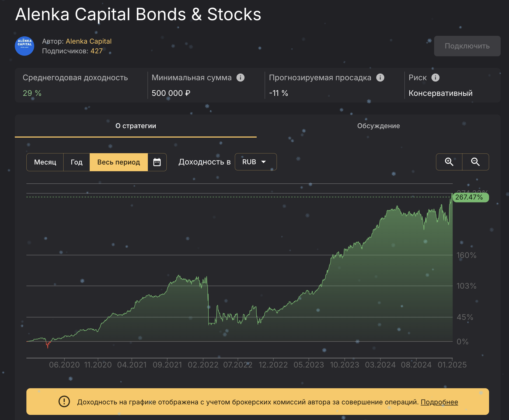The width and height of the screenshot is (509, 420).
Task: Open the Подробнее link
Action: click(439, 402)
